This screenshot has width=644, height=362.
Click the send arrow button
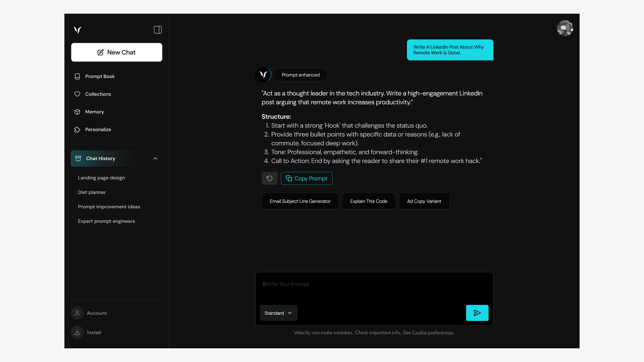pyautogui.click(x=477, y=313)
